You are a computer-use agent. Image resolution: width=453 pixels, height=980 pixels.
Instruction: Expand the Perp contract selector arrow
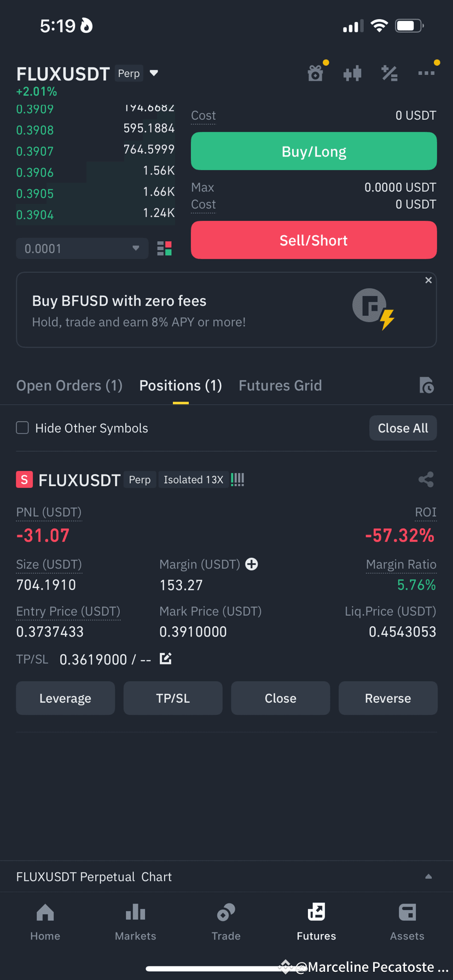click(154, 73)
